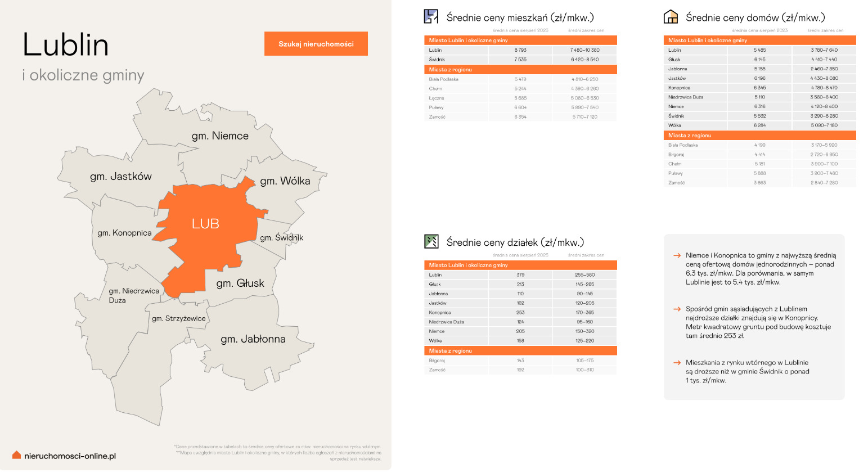Choose gm. Jastków map region
The image size is (868, 473).
[x=120, y=177]
